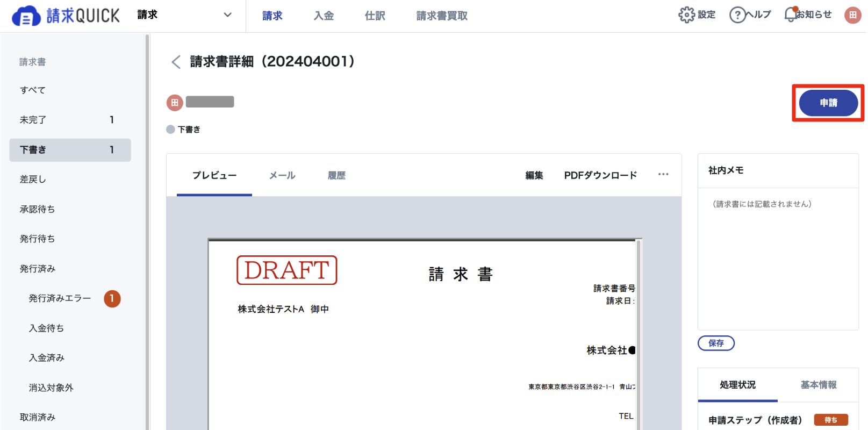Select the プレビュー tab
Viewport: 868px width, 430px height.
pyautogui.click(x=214, y=175)
